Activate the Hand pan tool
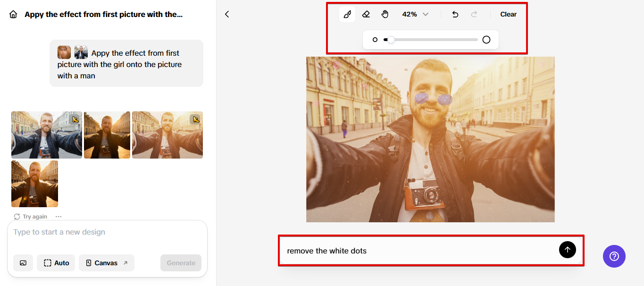Image resolution: width=644 pixels, height=286 pixels. (x=385, y=14)
